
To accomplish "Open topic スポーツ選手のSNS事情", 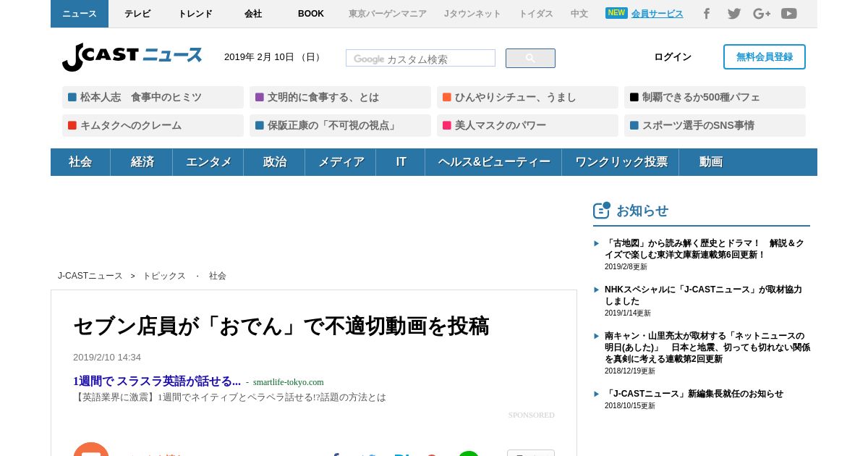I will tap(715, 125).
